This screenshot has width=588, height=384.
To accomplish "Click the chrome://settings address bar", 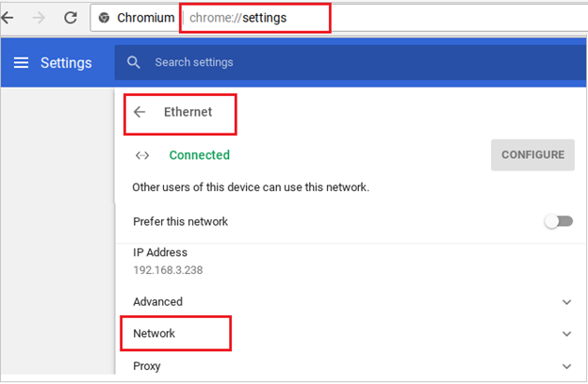I will (x=339, y=18).
